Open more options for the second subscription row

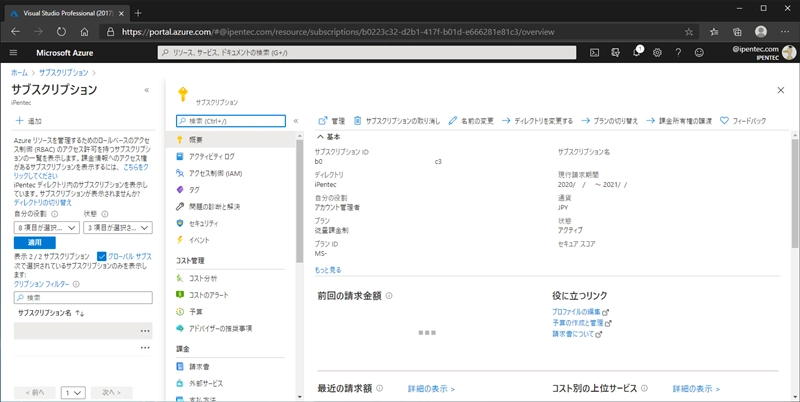point(145,348)
